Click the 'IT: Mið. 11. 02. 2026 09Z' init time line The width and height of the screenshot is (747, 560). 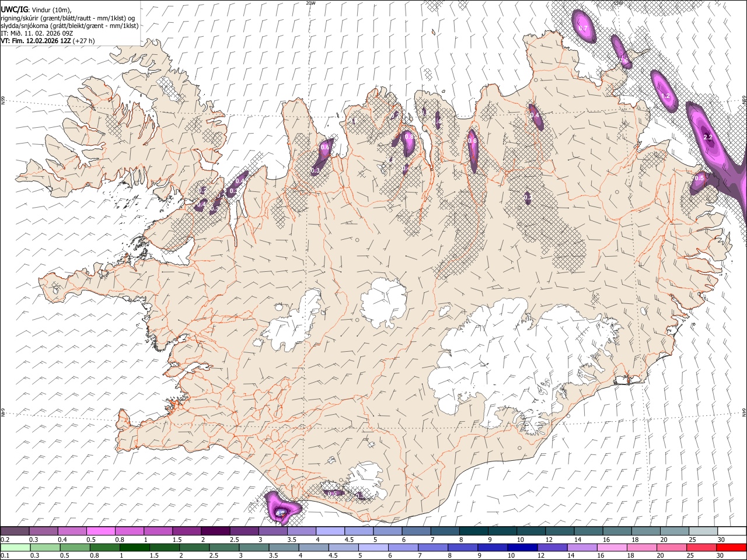[x=37, y=33]
